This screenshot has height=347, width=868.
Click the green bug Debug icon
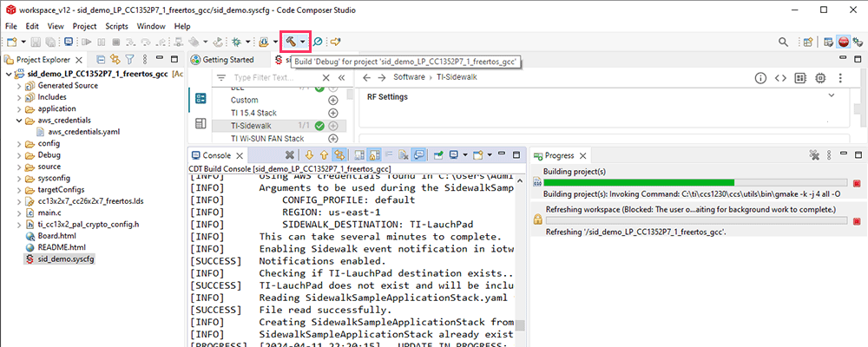coord(237,42)
